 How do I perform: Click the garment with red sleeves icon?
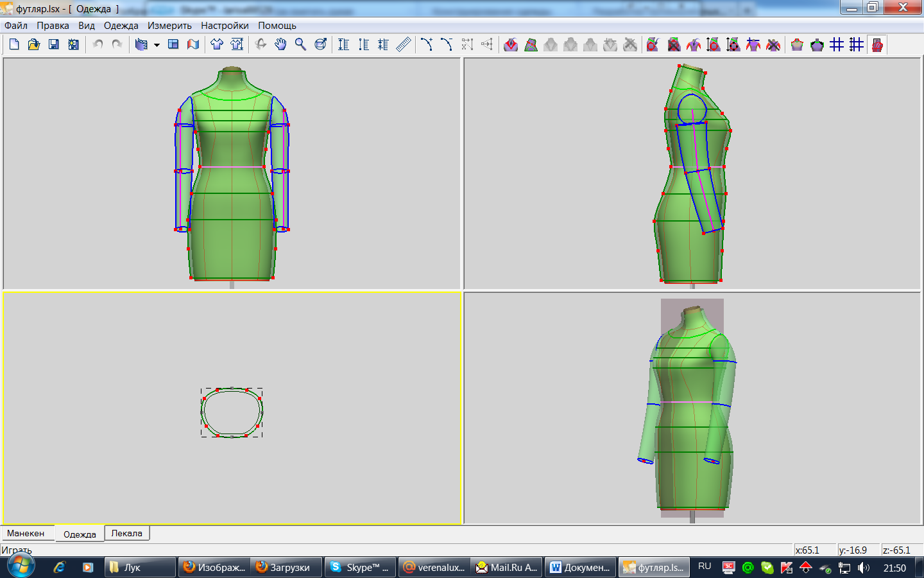[x=694, y=44]
